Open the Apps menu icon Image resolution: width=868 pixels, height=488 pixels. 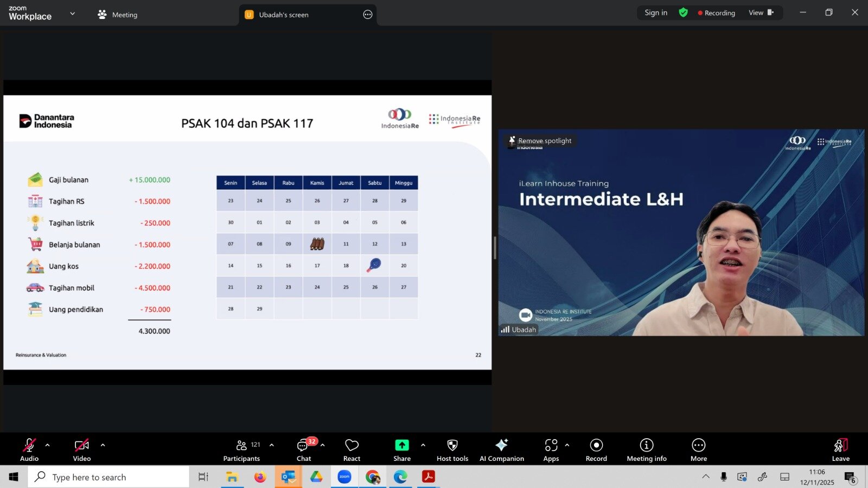551,445
